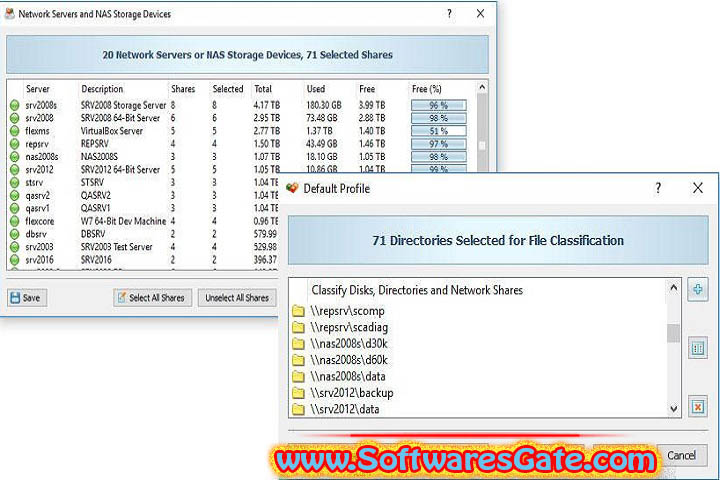Image resolution: width=720 pixels, height=480 pixels.
Task: Click the 'SRV2012 64-Bit Server' description
Action: [x=120, y=169]
